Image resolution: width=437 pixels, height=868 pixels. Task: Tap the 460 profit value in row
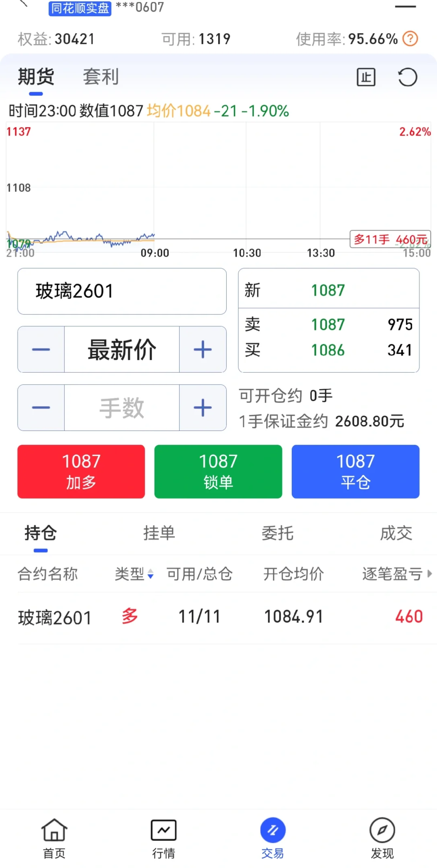click(x=409, y=617)
